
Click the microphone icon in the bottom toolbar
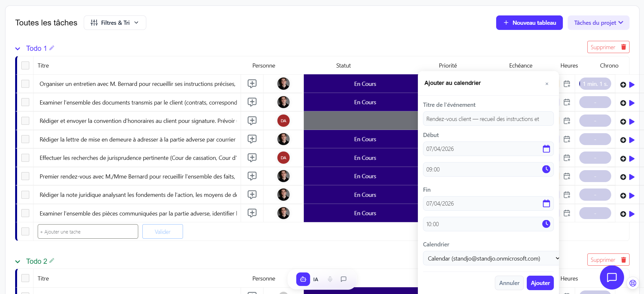330,279
